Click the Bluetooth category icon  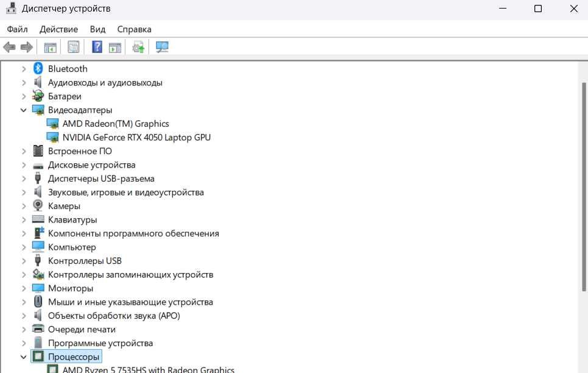(38, 68)
